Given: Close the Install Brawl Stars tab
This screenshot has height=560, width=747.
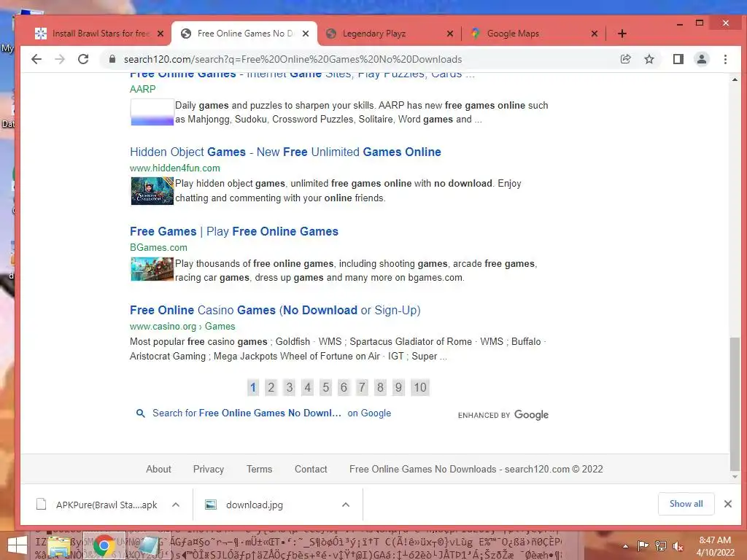Looking at the screenshot, I should (160, 34).
